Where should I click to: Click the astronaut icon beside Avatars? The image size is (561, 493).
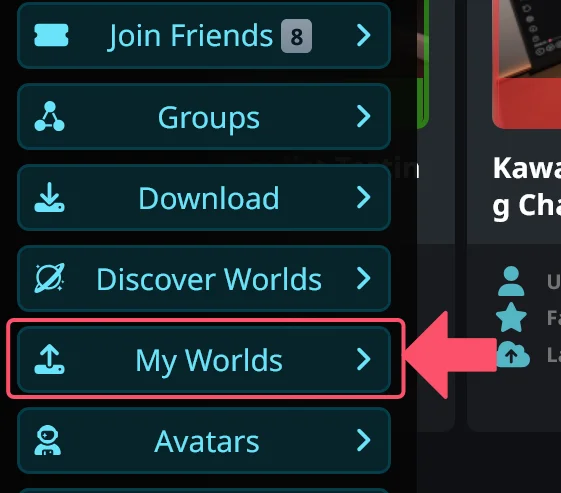48,440
